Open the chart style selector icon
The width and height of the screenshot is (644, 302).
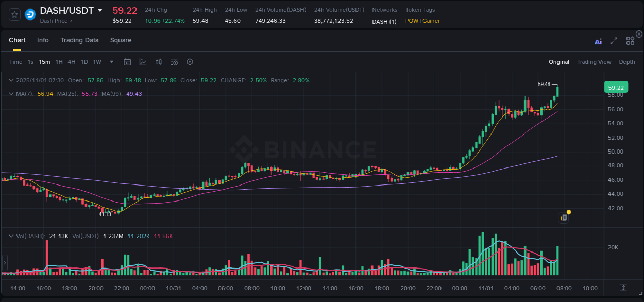pos(142,61)
